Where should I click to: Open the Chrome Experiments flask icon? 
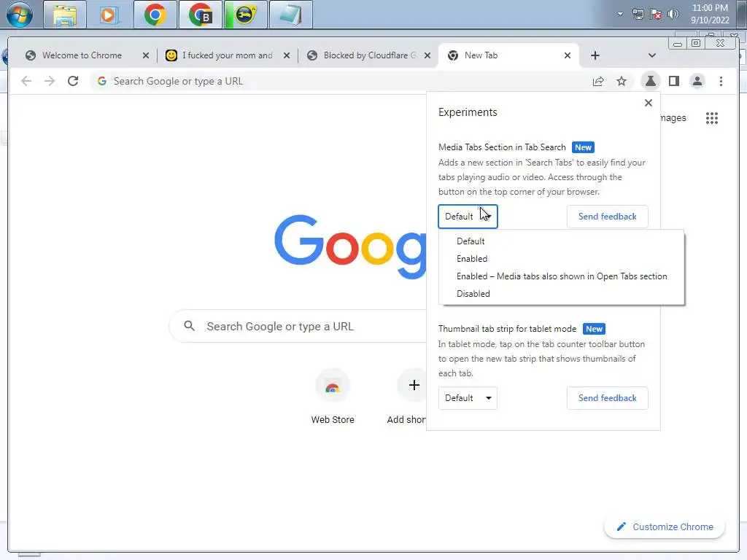[x=650, y=81]
